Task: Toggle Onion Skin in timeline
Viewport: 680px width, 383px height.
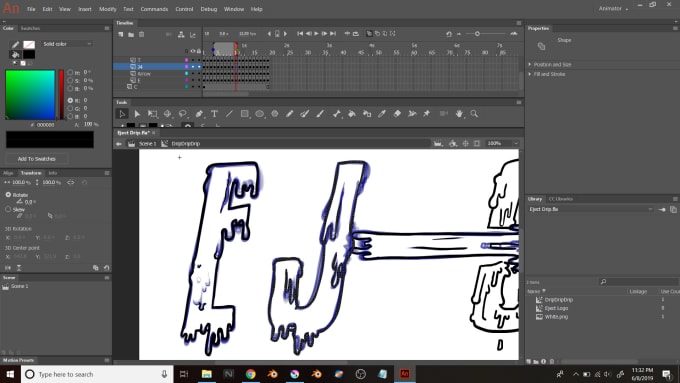Action: (369, 33)
